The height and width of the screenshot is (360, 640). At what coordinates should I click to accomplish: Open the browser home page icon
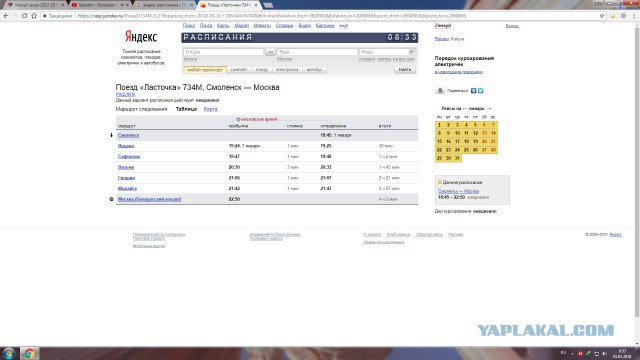click(34, 16)
